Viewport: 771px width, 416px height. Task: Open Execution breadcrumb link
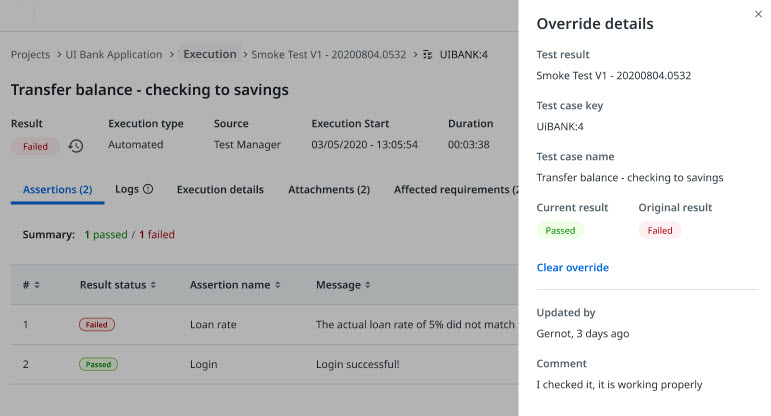point(210,55)
